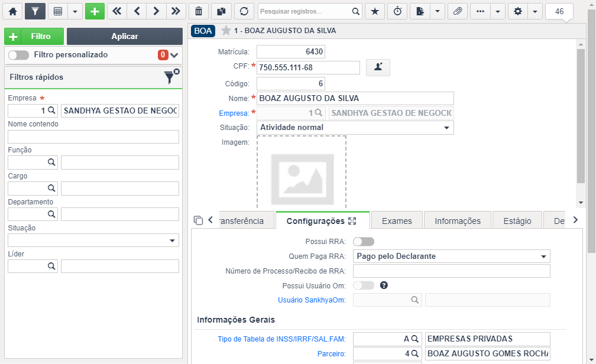Search Empresa code in quick filters
This screenshot has width=596, height=364.
coord(51,110)
